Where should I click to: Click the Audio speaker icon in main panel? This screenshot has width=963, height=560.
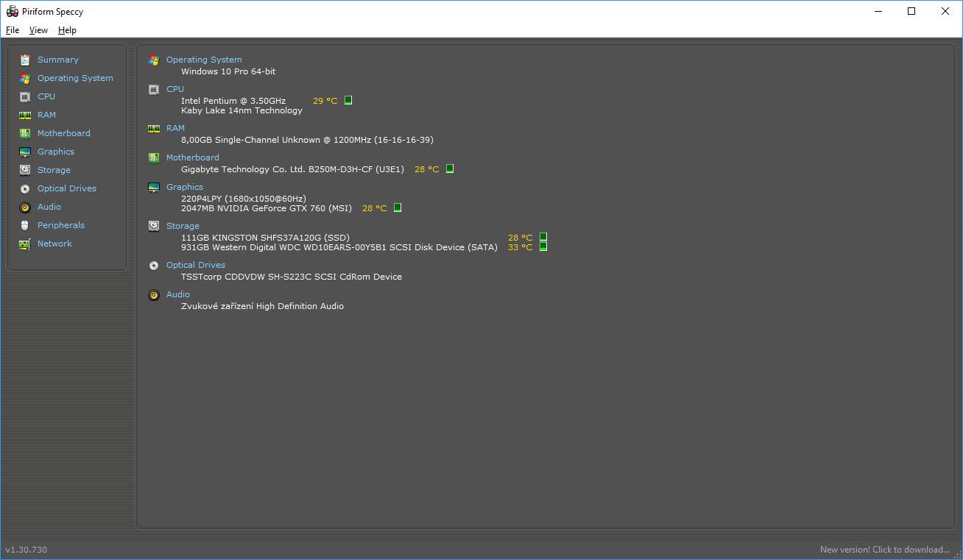point(154,295)
